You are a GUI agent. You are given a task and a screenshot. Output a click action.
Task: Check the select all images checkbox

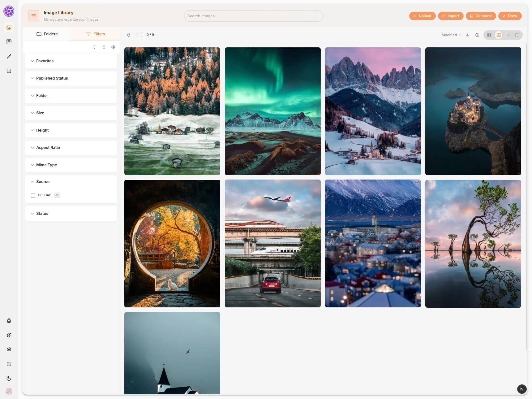tap(140, 35)
